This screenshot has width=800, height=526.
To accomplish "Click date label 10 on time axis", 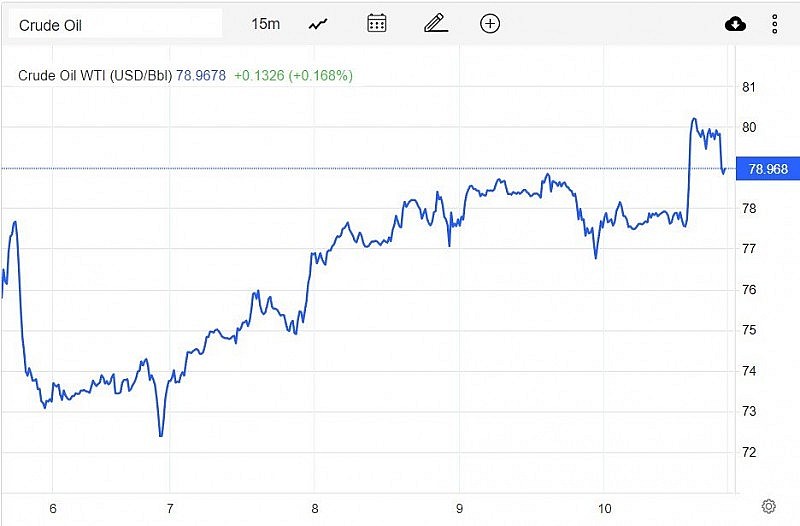I will 604,507.
